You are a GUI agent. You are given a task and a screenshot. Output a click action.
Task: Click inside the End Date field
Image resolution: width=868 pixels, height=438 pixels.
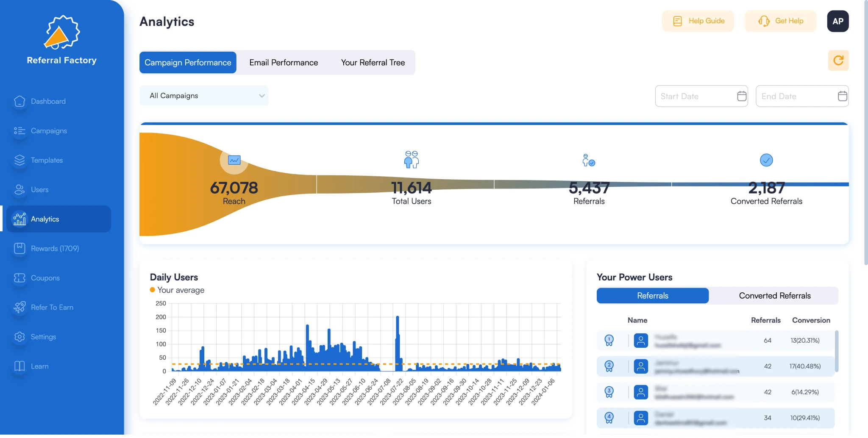[793, 96]
